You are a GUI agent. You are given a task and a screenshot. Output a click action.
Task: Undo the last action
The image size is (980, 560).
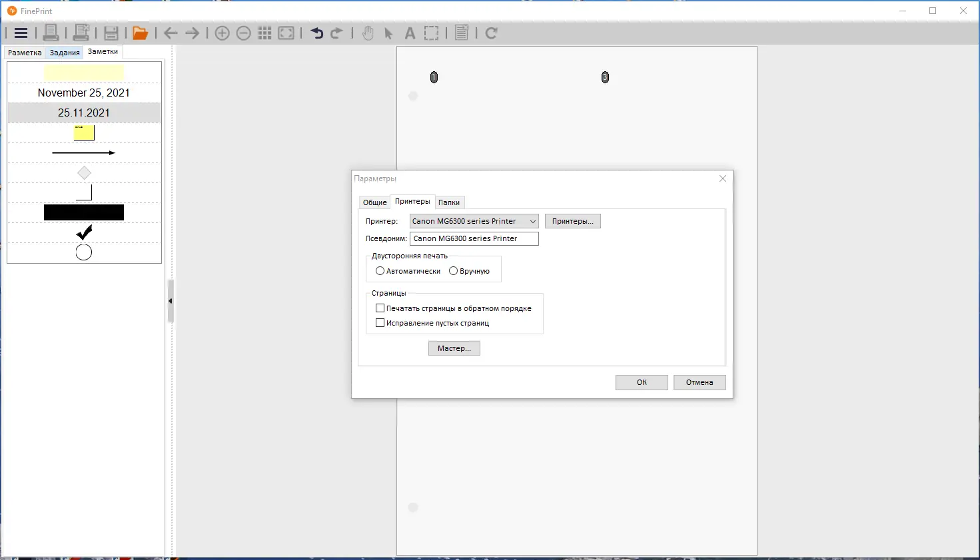click(316, 33)
